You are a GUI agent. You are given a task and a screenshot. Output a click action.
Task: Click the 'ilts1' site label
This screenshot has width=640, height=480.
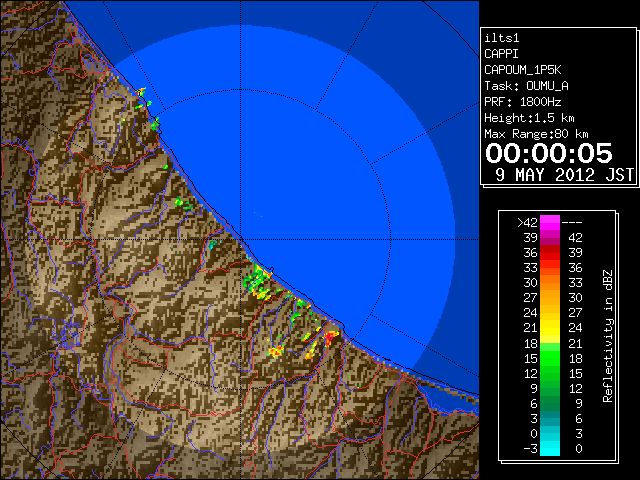502,38
